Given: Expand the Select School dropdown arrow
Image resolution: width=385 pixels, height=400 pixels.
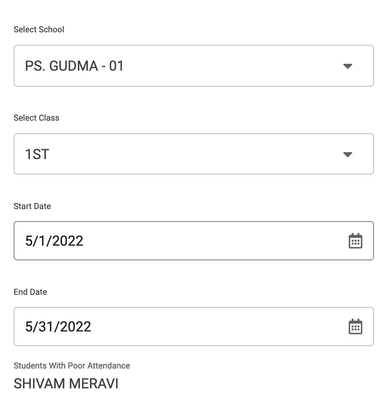Looking at the screenshot, I should (x=348, y=66).
